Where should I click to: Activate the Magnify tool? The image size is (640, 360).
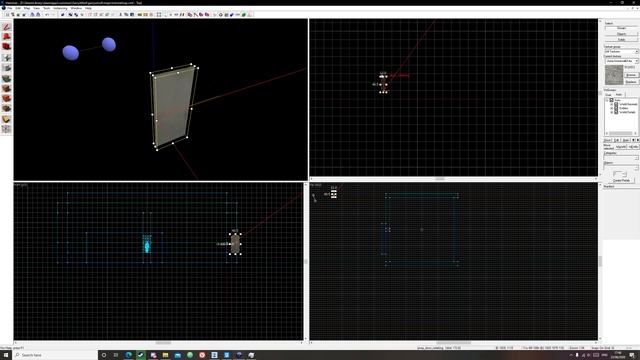point(6,37)
